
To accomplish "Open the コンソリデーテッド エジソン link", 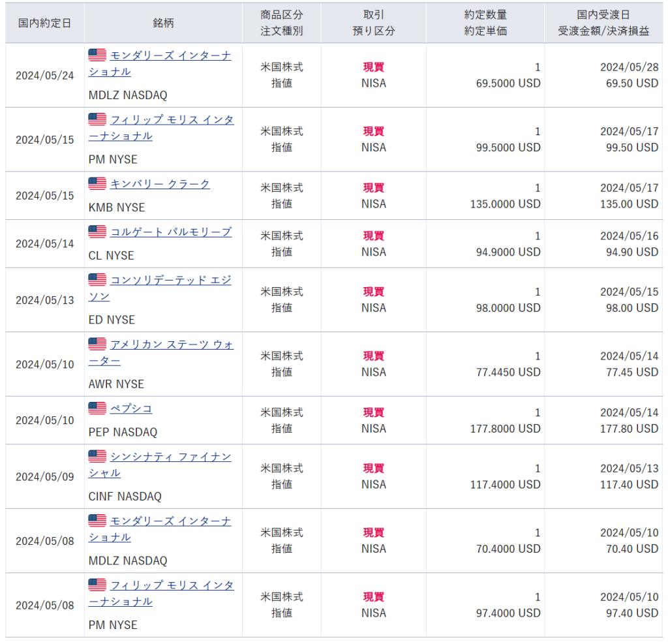I will click(170, 280).
